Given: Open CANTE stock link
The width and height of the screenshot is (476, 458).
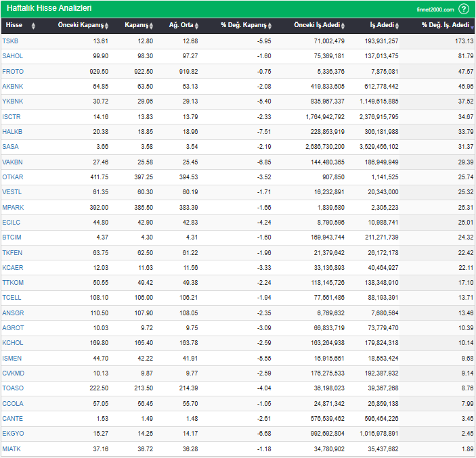Looking at the screenshot, I should coord(12,418).
